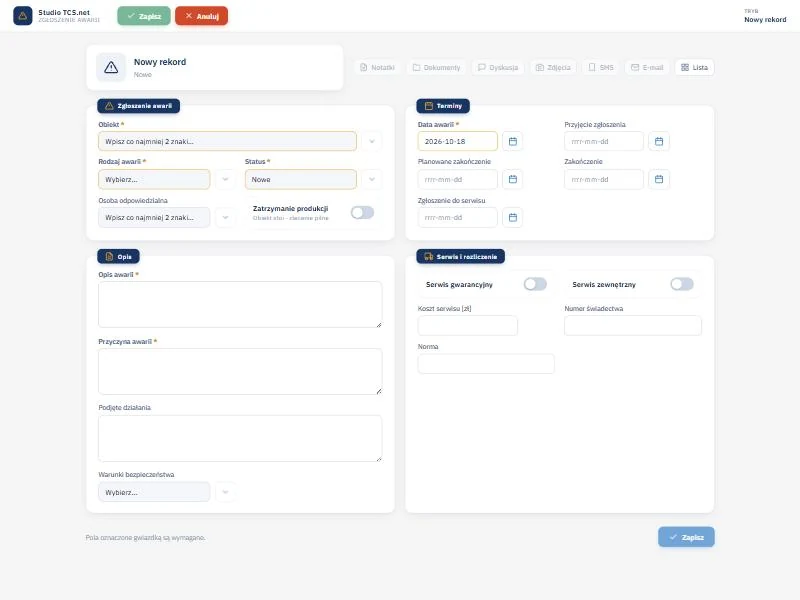Open the SMS tab
This screenshot has height=600, width=800.
601,67
